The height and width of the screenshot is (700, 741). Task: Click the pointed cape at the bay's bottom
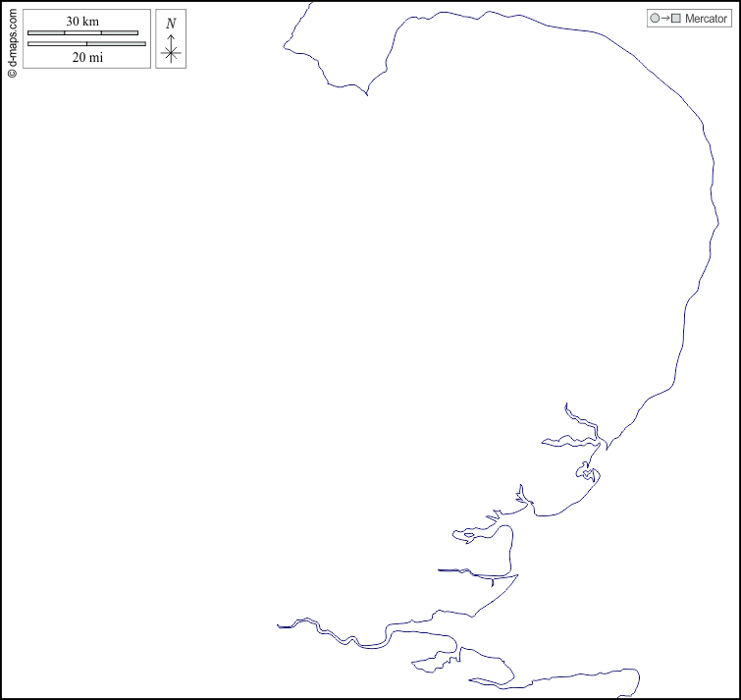click(366, 94)
